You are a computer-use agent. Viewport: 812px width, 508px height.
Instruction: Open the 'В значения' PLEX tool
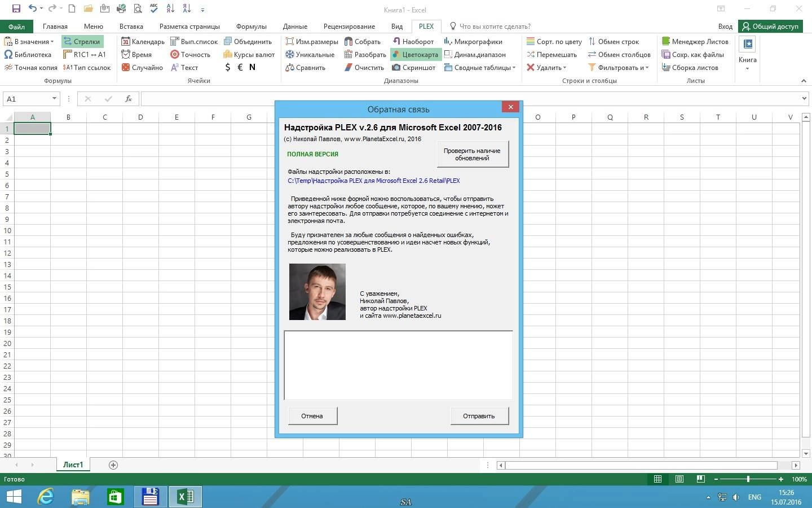click(29, 42)
